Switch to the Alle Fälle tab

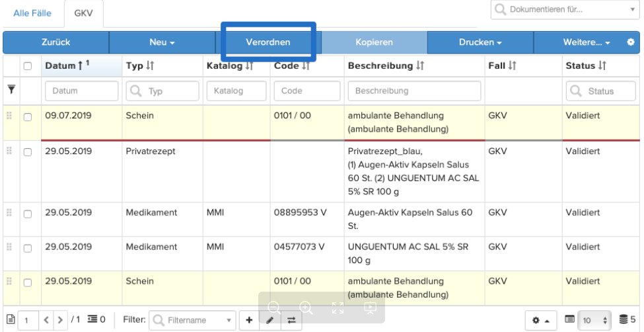32,13
